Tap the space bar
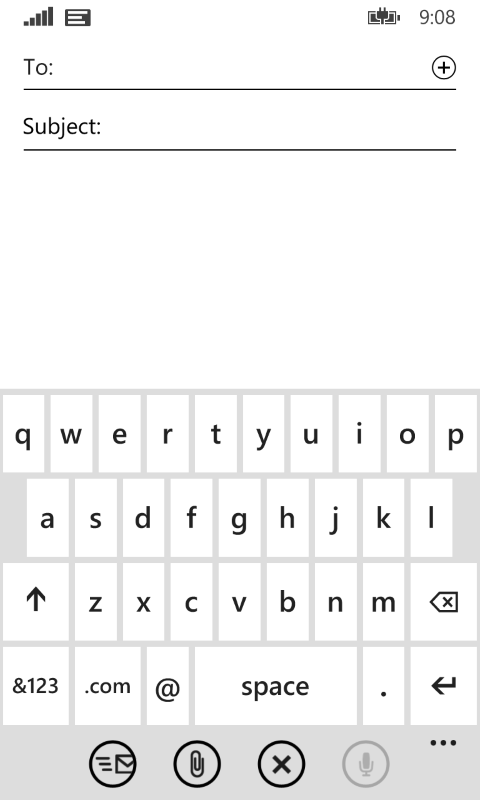Image resolution: width=480 pixels, height=800 pixels. (275, 686)
